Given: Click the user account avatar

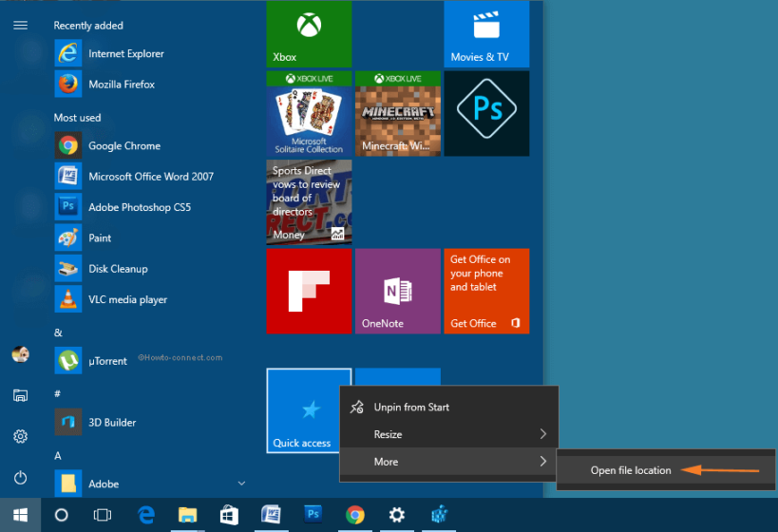Looking at the screenshot, I should 20,354.
